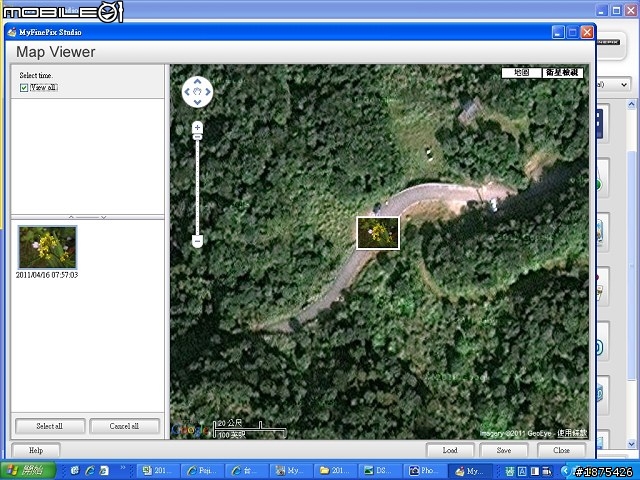Pan the map left with the left arrow

coord(187,92)
